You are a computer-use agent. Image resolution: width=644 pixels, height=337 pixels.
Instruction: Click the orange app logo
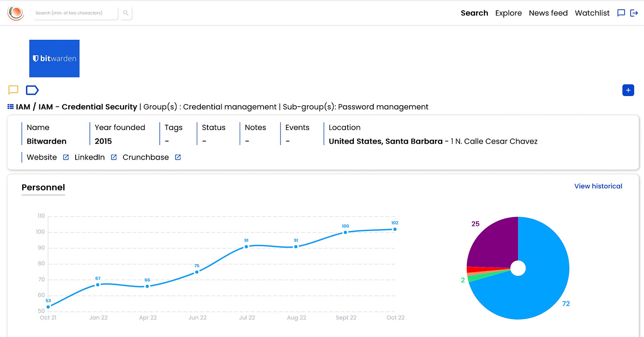point(15,13)
